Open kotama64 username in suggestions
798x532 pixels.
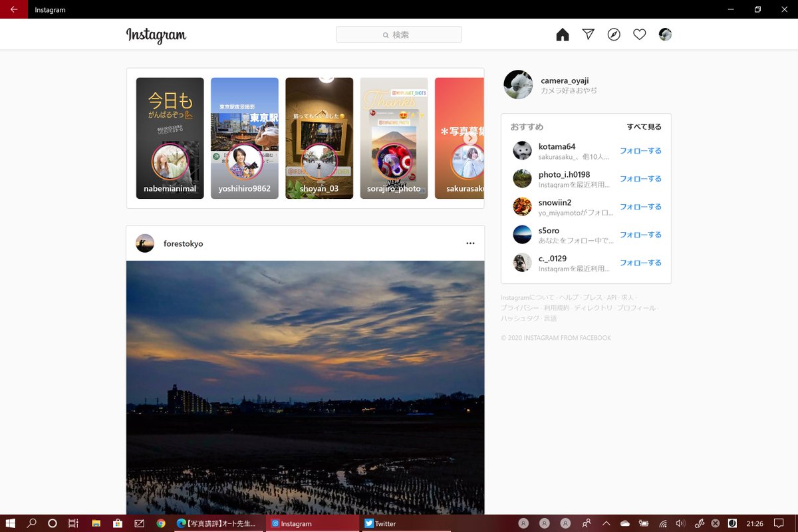(557, 146)
